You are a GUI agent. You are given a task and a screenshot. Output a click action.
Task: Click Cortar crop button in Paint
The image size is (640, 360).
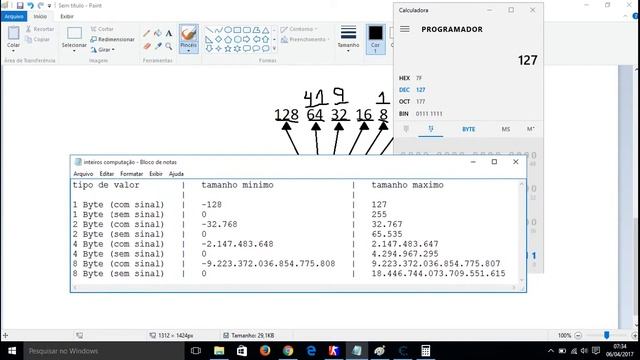(102, 29)
